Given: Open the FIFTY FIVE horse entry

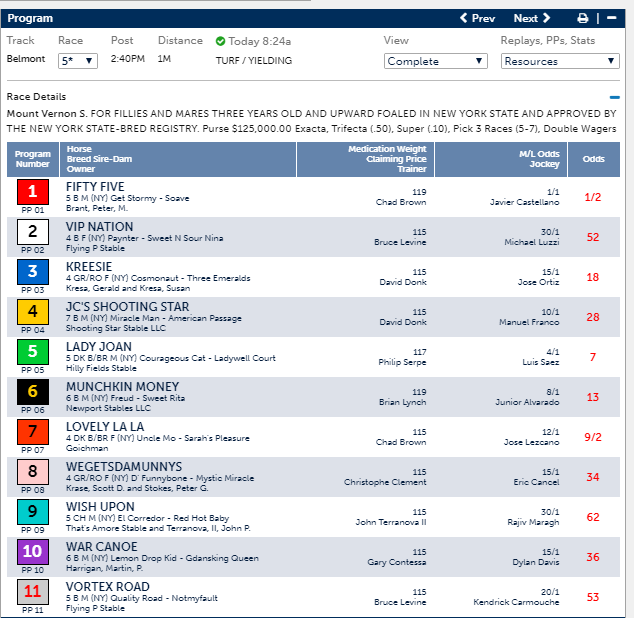Looking at the screenshot, I should pos(95,187).
